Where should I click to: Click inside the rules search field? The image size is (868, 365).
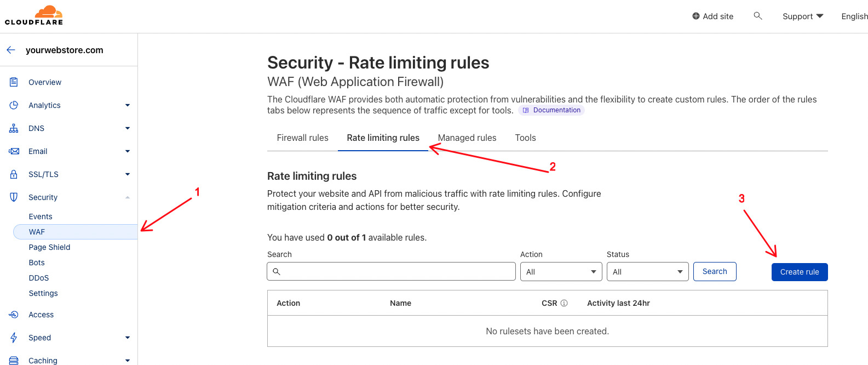click(390, 271)
